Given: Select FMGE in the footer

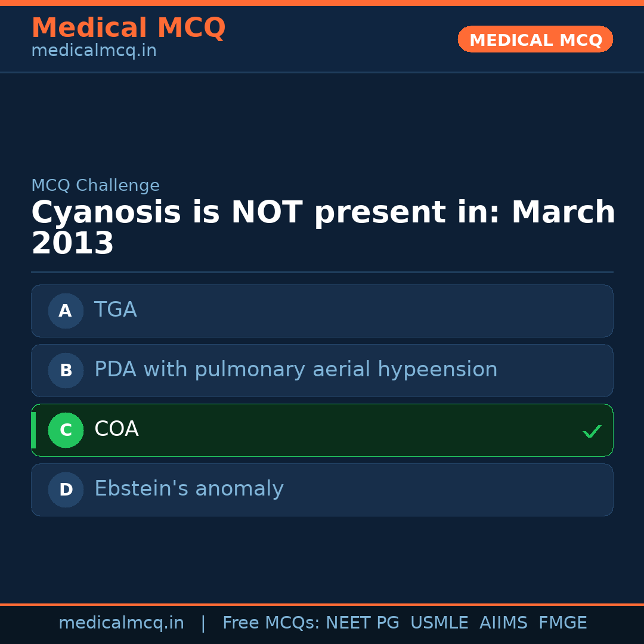Looking at the screenshot, I should coord(562,623).
